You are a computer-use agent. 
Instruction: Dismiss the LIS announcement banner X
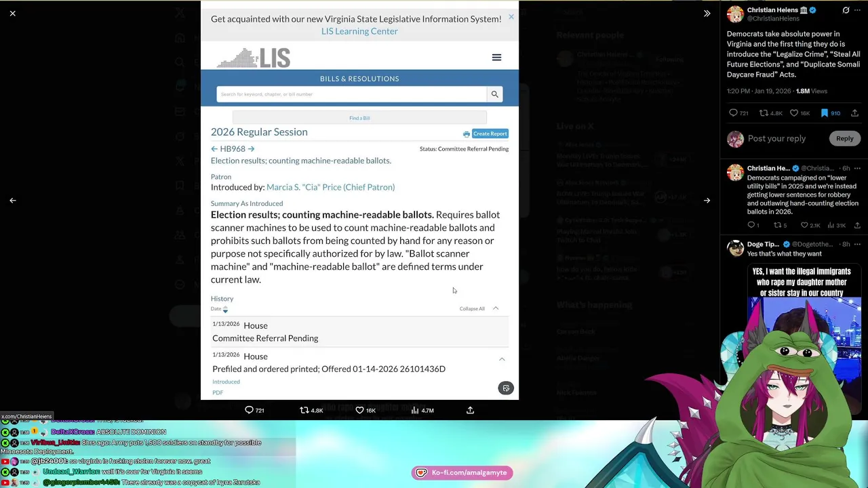(x=511, y=17)
